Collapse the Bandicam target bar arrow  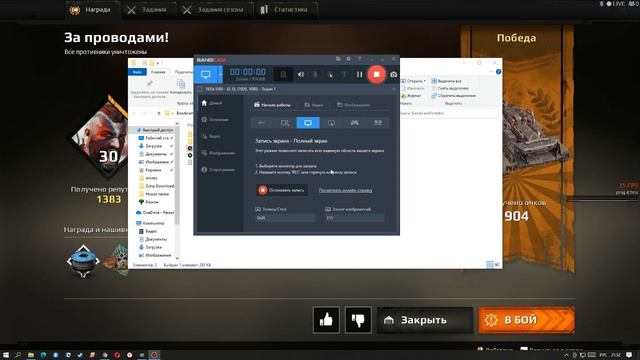(x=393, y=89)
